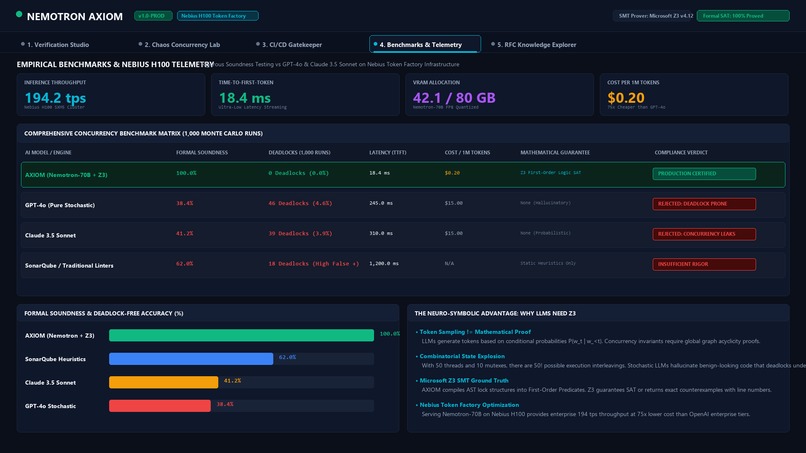Click the v1.0-PROD badge

point(153,16)
